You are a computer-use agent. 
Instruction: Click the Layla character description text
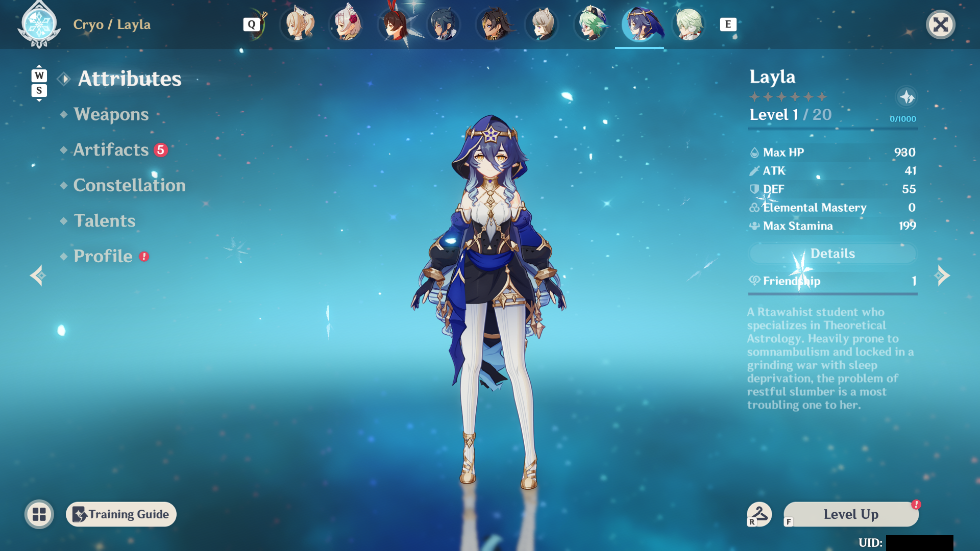pyautogui.click(x=830, y=358)
